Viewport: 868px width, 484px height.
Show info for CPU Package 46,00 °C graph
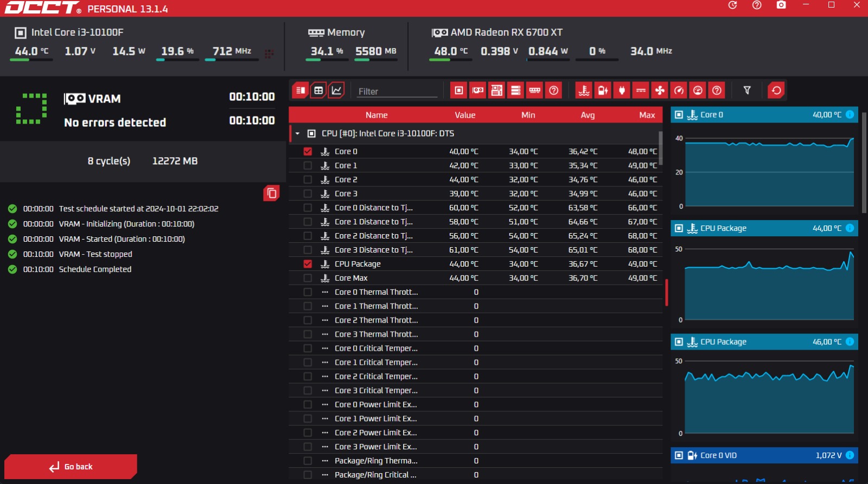pos(850,341)
